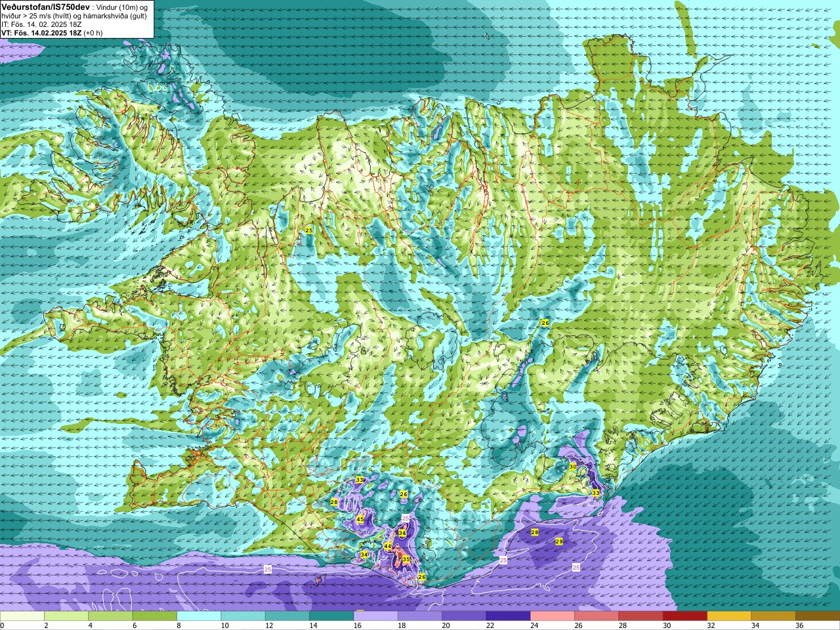Screen dimensions: 840x630
Task: Click the IT: Fös. 14. 02. 2025 18Z line
Action: point(41,24)
